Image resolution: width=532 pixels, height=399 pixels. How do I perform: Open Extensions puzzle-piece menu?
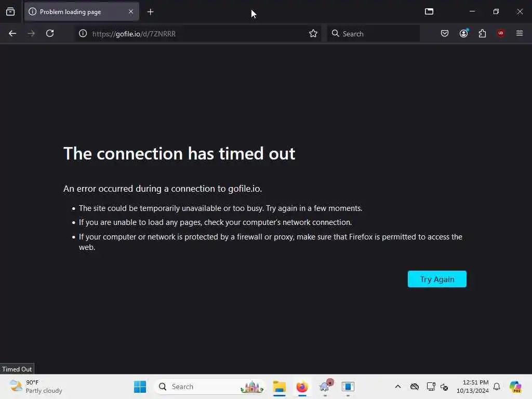[x=483, y=34]
